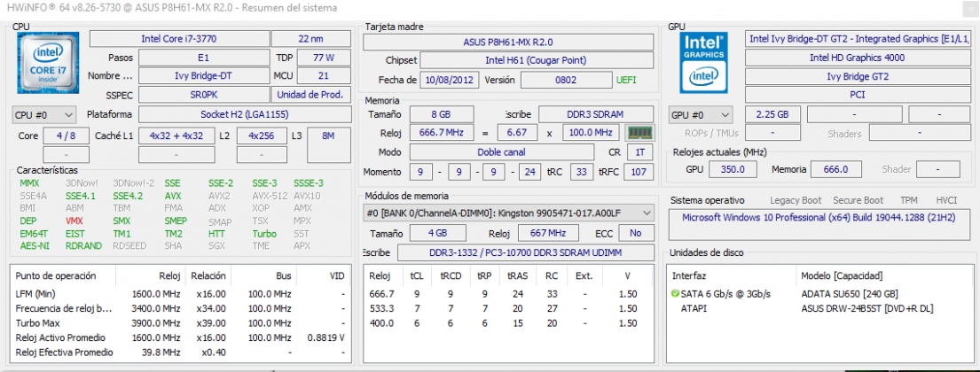The width and height of the screenshot is (980, 372).
Task: Click the SR0PK SSPEC value
Action: [204, 95]
